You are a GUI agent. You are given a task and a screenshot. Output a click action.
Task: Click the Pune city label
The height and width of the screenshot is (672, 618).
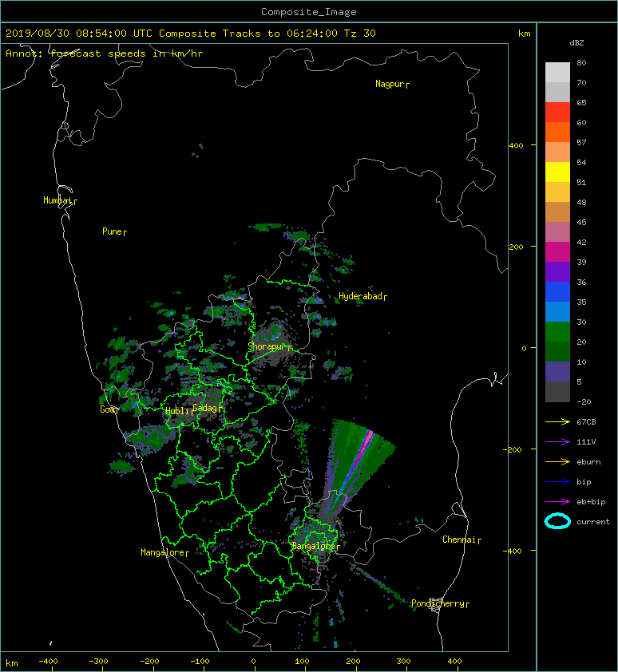(x=114, y=232)
